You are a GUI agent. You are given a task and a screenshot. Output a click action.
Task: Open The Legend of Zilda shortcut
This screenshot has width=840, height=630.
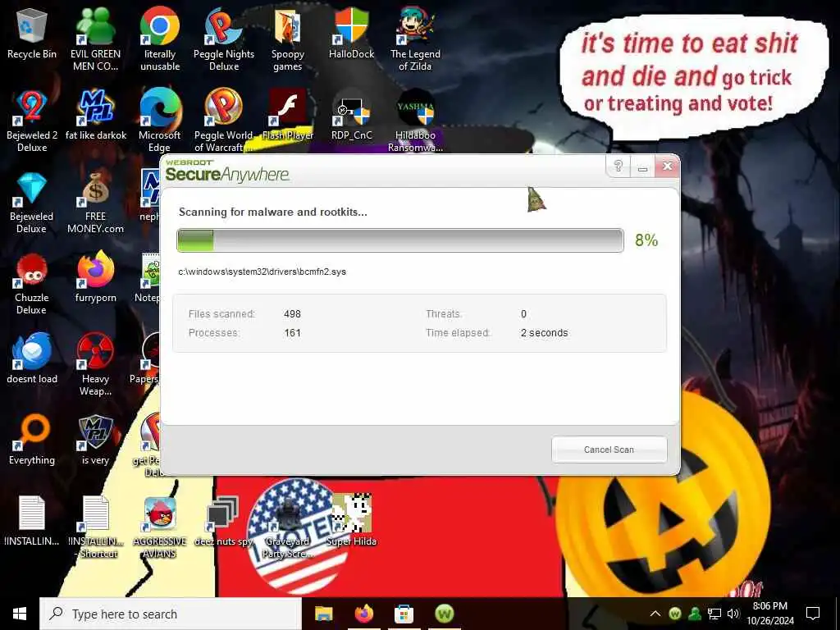pos(415,39)
